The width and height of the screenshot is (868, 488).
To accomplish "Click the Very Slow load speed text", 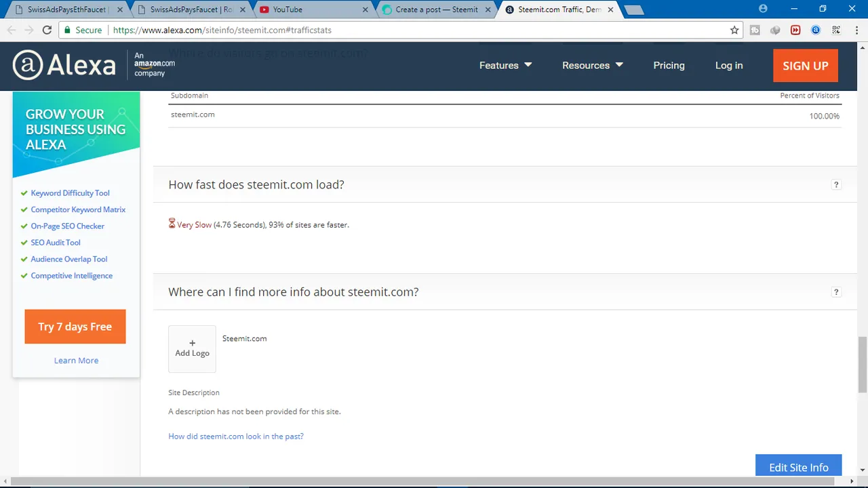I will 194,225.
